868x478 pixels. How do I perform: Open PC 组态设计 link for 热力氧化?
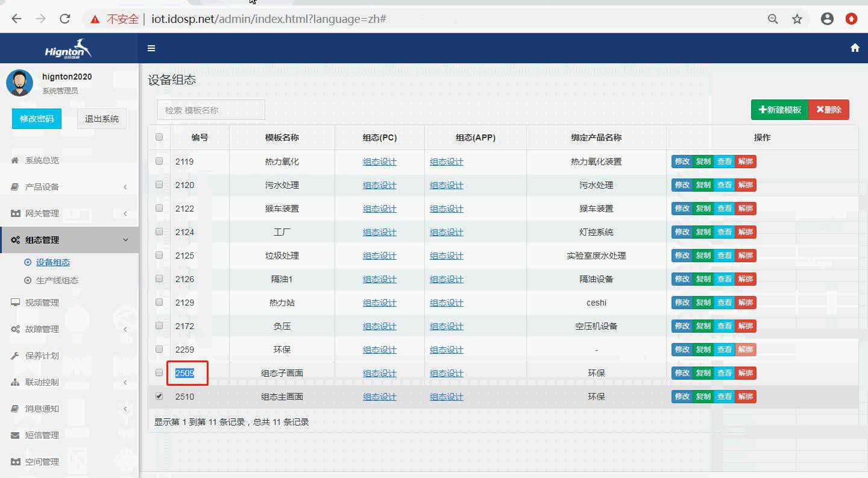tap(380, 162)
